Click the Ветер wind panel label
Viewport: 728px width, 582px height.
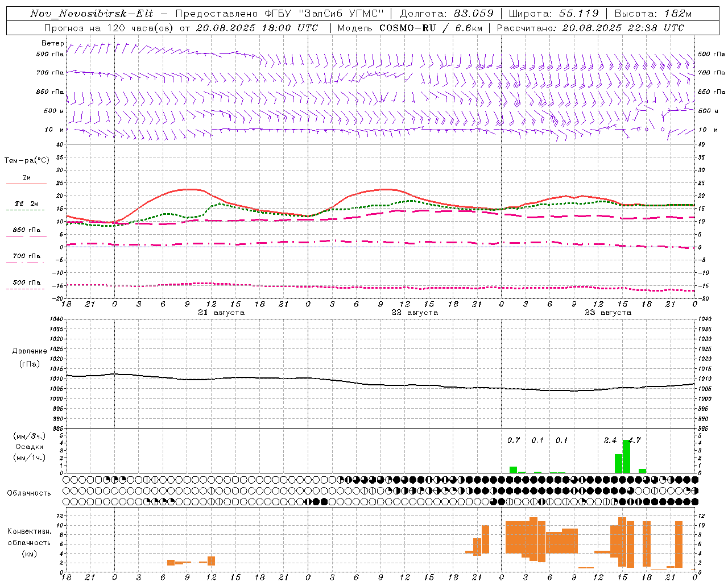tap(53, 43)
